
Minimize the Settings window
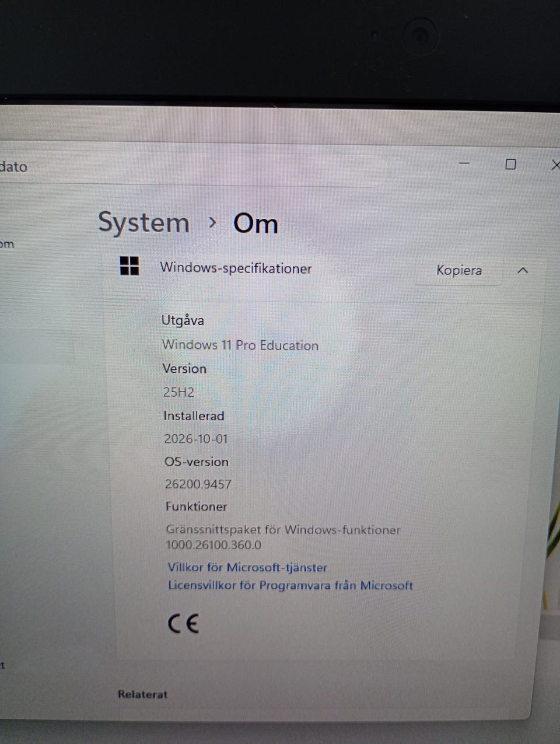pyautogui.click(x=464, y=163)
